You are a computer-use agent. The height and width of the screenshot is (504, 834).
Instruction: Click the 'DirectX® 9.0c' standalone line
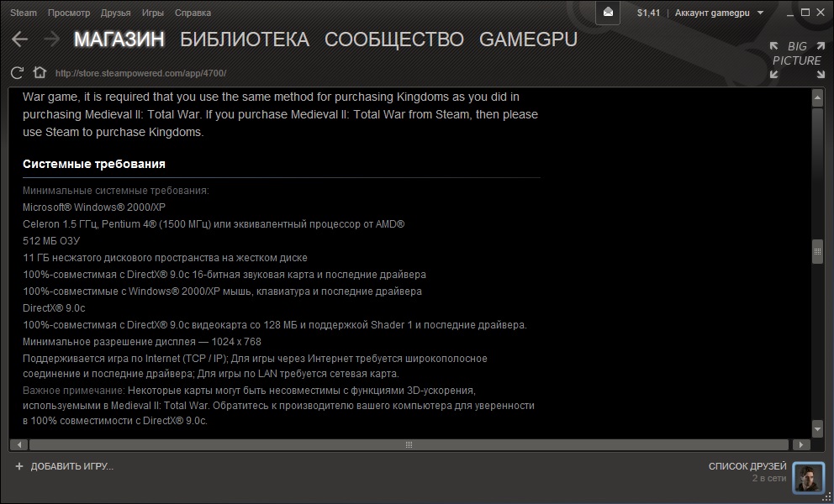(x=54, y=308)
